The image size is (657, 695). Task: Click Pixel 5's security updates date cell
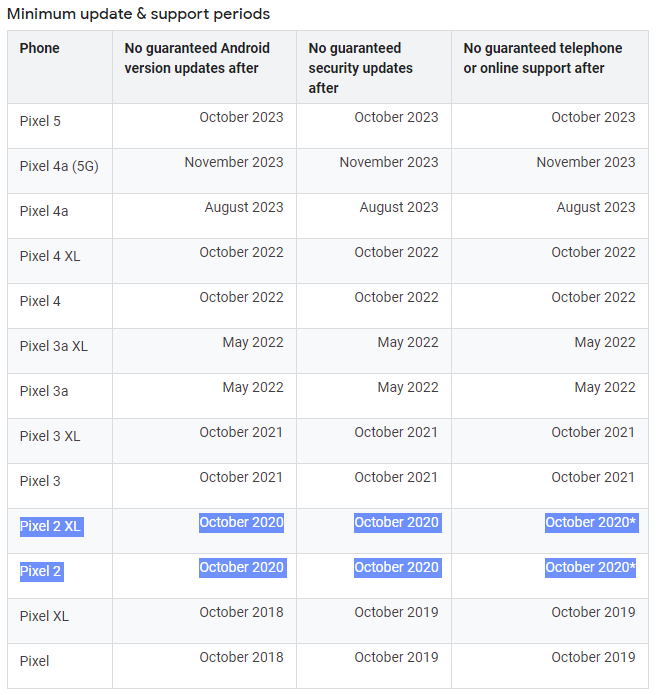coord(396,117)
